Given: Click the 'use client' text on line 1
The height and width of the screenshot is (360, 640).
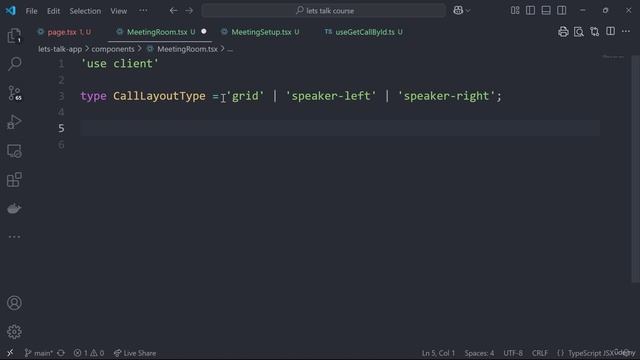Looking at the screenshot, I should coord(120,64).
